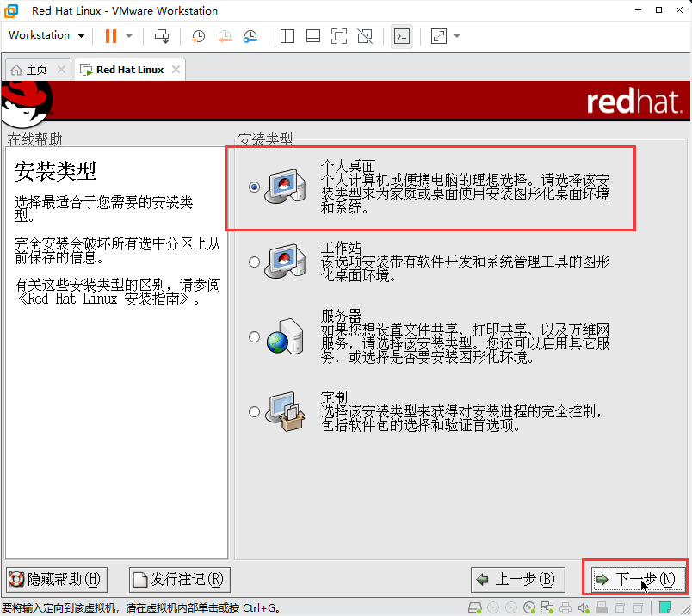
Task: Click the USB controller status icon
Action: tap(602, 608)
